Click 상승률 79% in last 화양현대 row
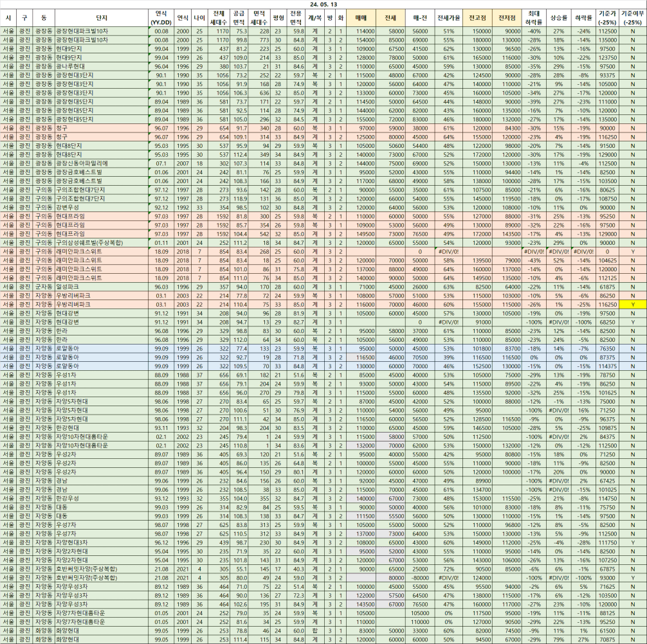 coord(559,640)
